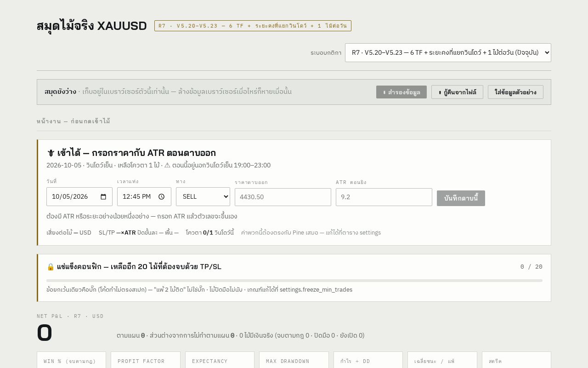
Task: Click the MAX DRAWDOWN stat card
Action: coord(294,360)
